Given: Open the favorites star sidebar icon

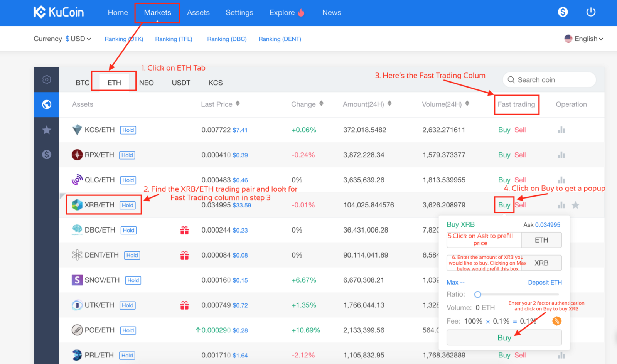Looking at the screenshot, I should coord(47,130).
